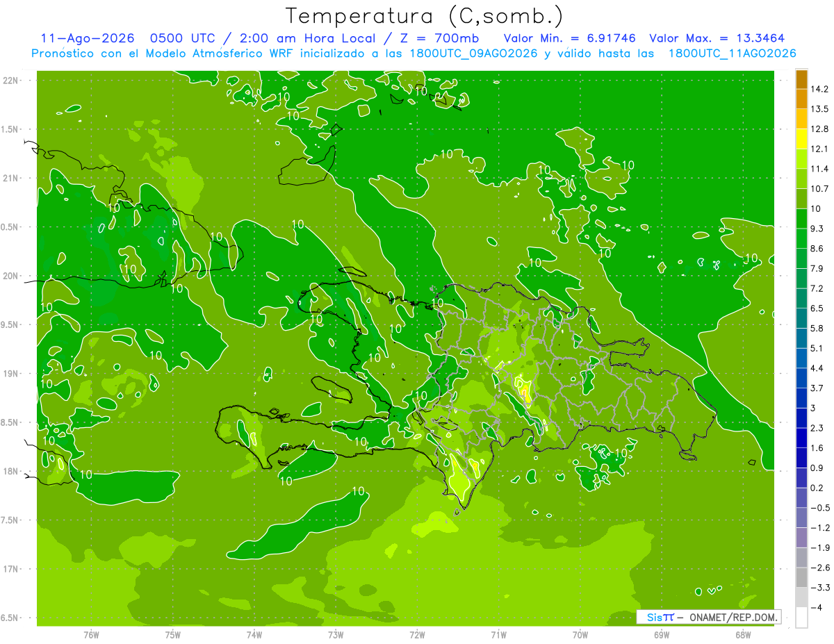Click the "Temperatura (C,somb.)" chart title
This screenshot has height=644, width=834.
[425, 16]
